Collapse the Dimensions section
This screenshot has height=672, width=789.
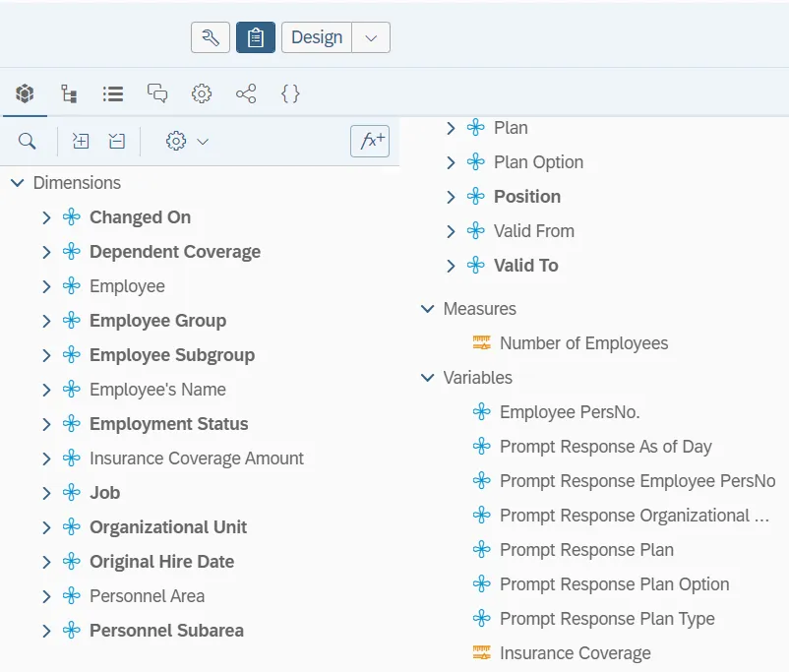(x=18, y=183)
